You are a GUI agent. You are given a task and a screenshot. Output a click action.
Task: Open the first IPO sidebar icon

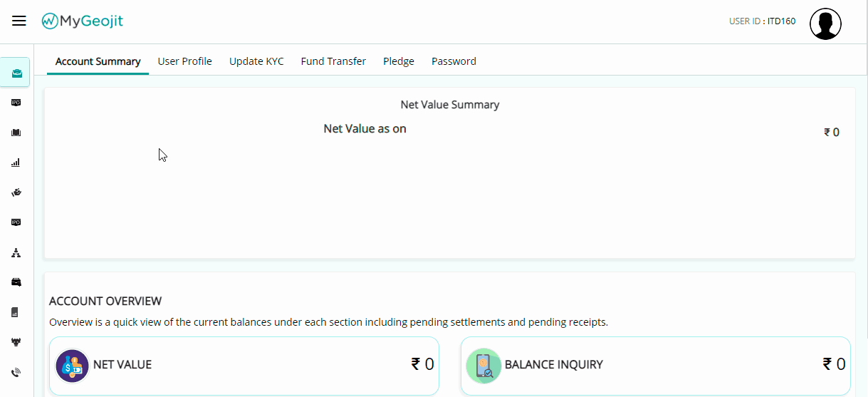(x=16, y=103)
